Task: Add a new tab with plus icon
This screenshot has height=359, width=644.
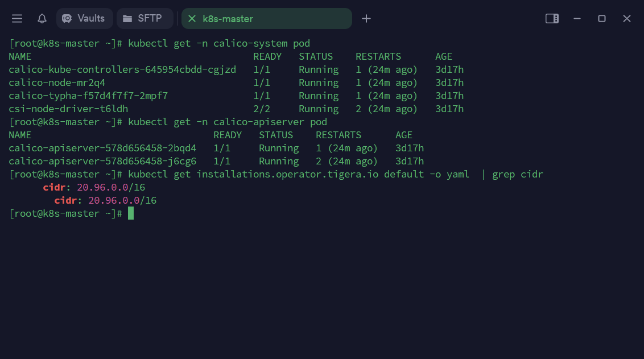Action: pyautogui.click(x=366, y=19)
